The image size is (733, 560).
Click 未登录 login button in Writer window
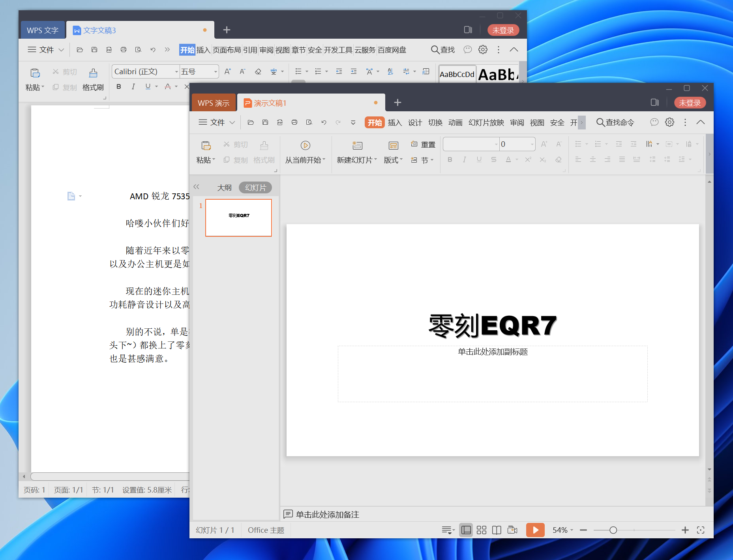pyautogui.click(x=503, y=30)
